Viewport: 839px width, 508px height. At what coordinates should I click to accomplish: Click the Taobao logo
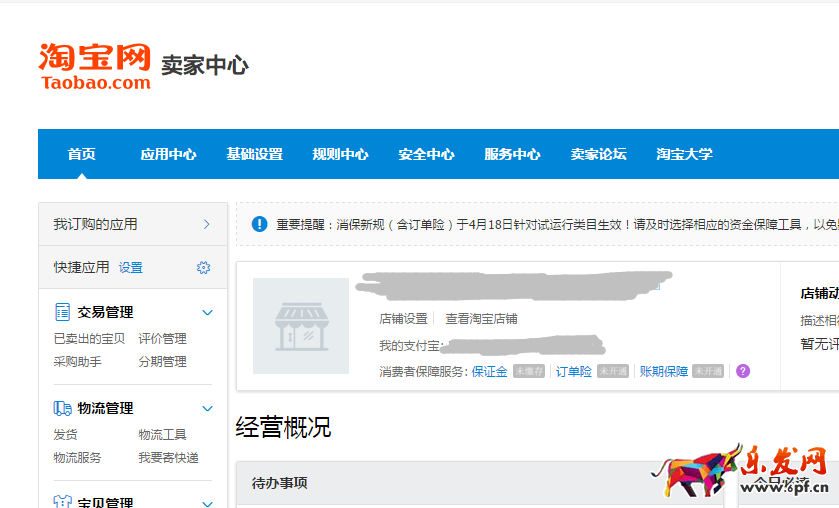[95, 66]
